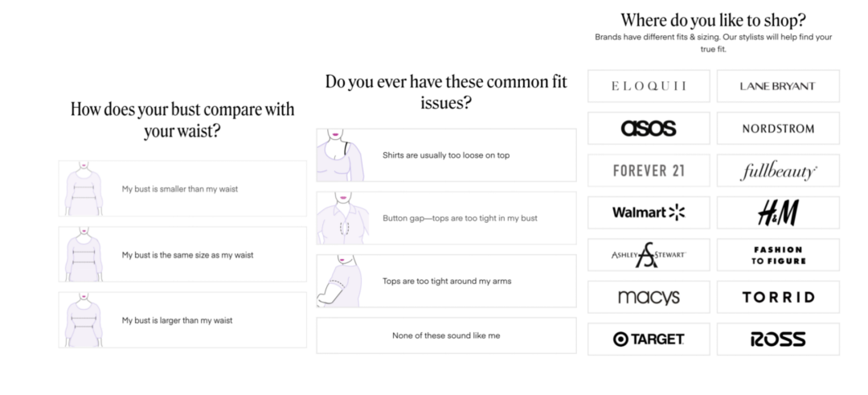This screenshot has height=395, width=868.
Task: Check 'Tops are too tight around my arms'
Action: [x=447, y=281]
